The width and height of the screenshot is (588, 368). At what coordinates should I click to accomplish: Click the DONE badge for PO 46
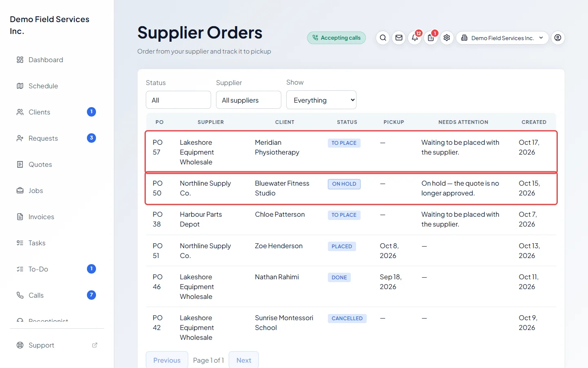click(339, 278)
